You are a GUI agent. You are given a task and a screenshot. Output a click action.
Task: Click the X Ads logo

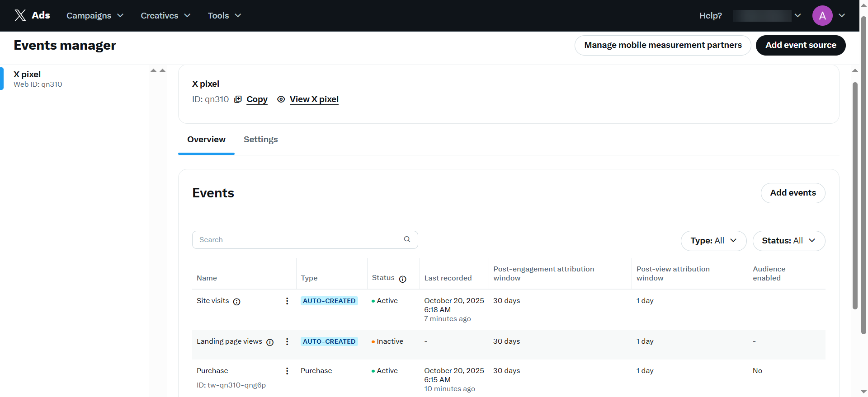pyautogui.click(x=32, y=15)
